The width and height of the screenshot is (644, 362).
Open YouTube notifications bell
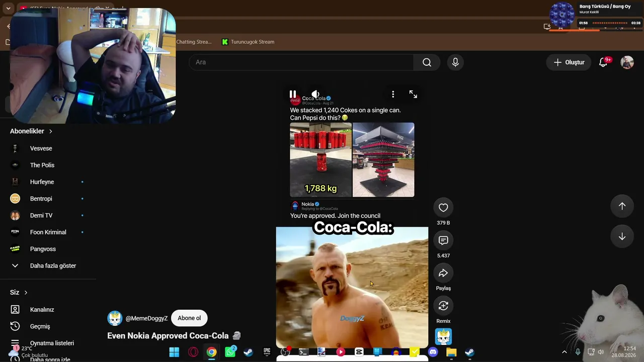click(x=603, y=62)
